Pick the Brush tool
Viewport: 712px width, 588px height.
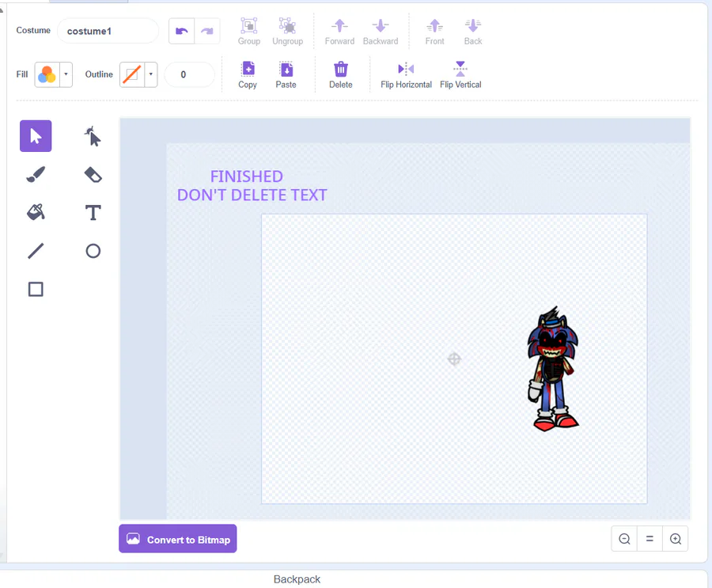(x=36, y=174)
